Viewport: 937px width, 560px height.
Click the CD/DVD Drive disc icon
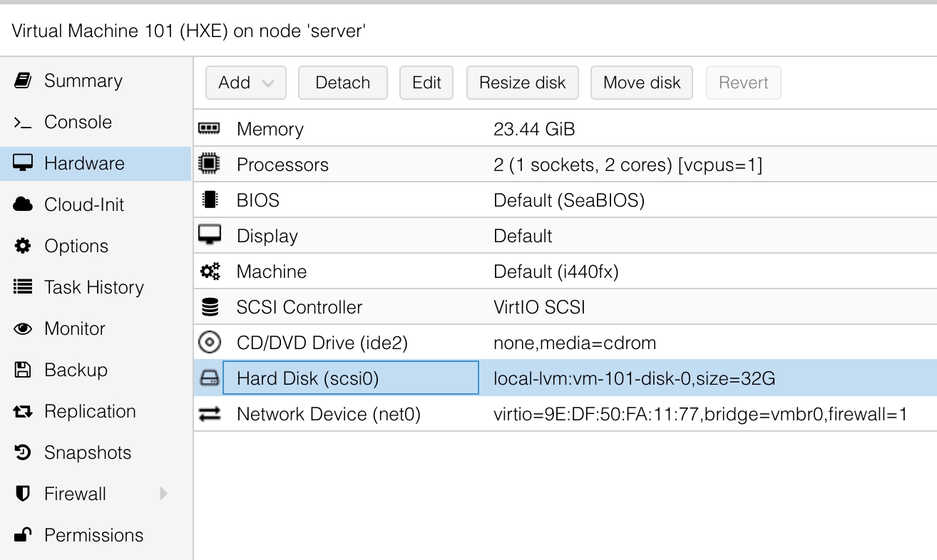[209, 343]
